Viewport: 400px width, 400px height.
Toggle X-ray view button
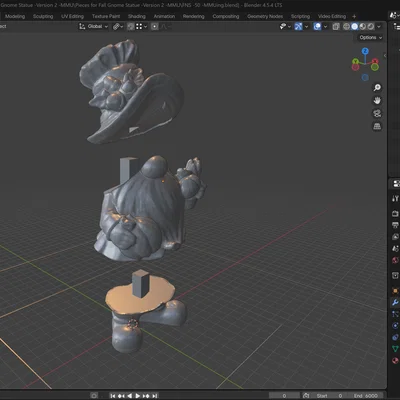click(336, 27)
